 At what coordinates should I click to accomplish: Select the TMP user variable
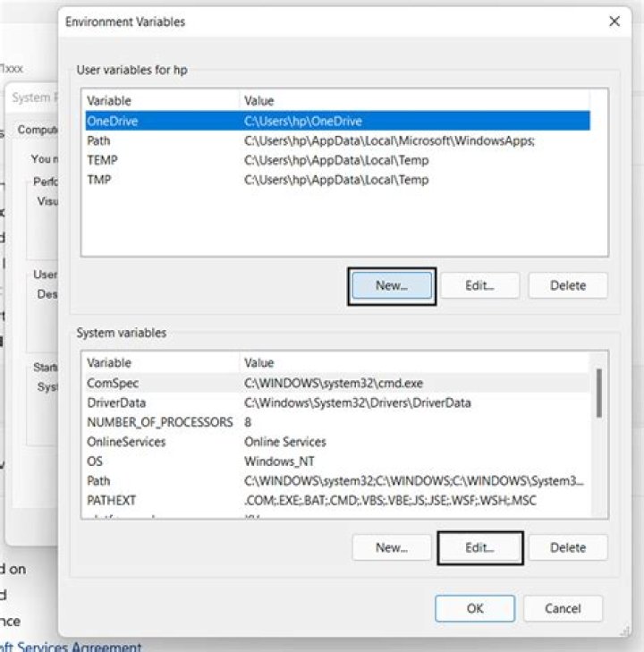click(x=337, y=180)
